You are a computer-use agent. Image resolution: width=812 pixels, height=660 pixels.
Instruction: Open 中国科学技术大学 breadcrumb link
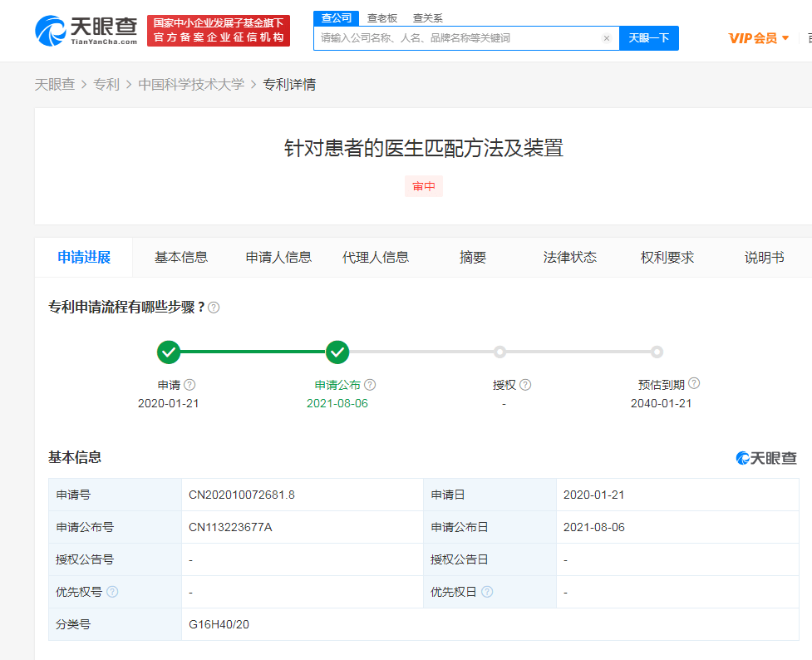pos(191,85)
